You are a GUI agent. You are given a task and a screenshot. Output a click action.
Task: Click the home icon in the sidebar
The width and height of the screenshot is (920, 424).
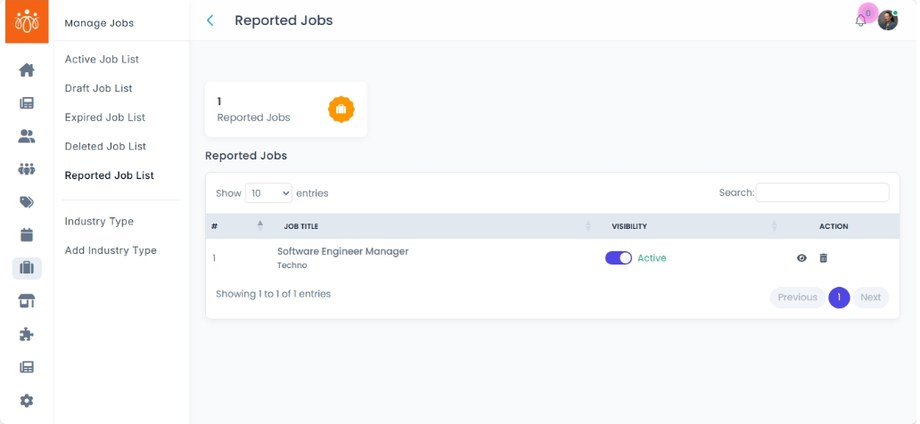click(27, 70)
